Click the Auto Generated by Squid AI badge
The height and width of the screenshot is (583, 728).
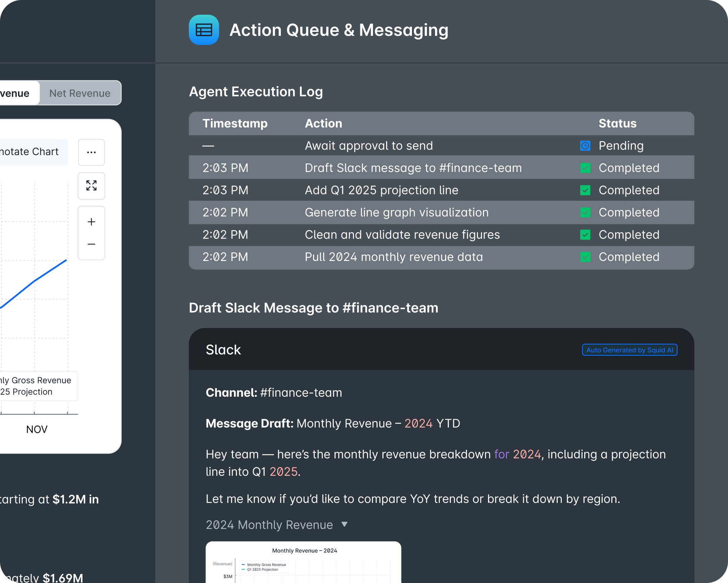click(x=629, y=350)
